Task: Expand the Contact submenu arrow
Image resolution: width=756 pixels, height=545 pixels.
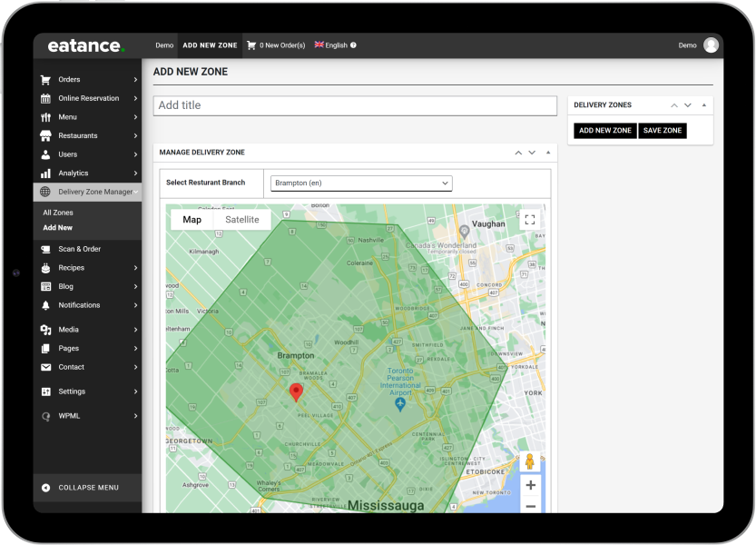Action: 135,367
